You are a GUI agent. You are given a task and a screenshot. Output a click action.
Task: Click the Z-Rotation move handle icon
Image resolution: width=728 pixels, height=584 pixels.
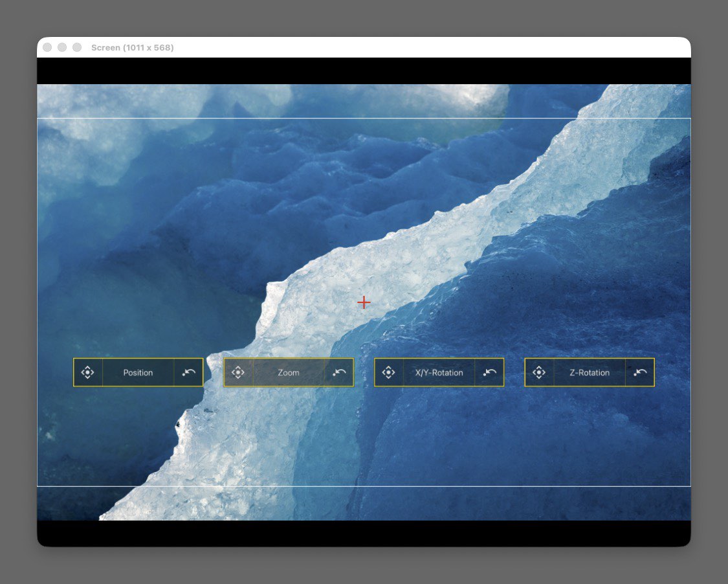click(x=539, y=372)
